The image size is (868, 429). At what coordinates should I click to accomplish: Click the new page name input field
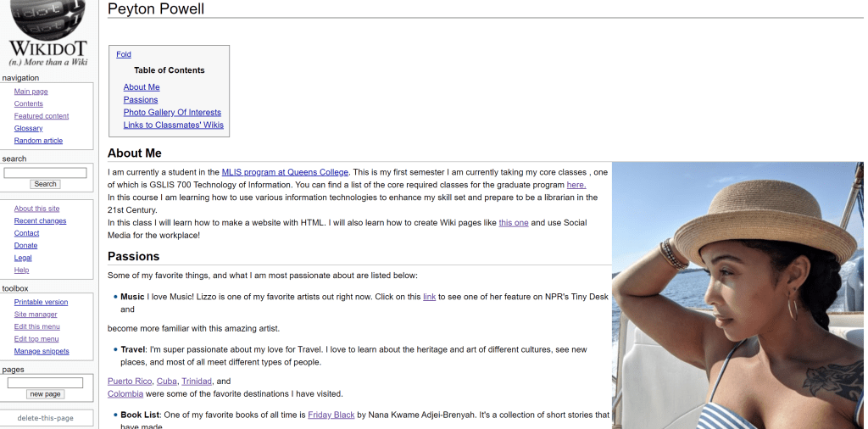pos(45,383)
